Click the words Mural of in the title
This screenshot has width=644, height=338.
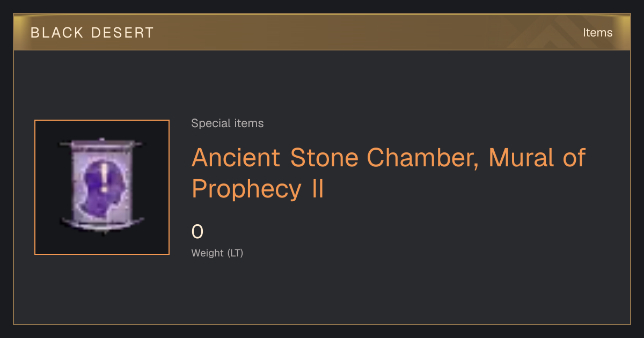(537, 158)
